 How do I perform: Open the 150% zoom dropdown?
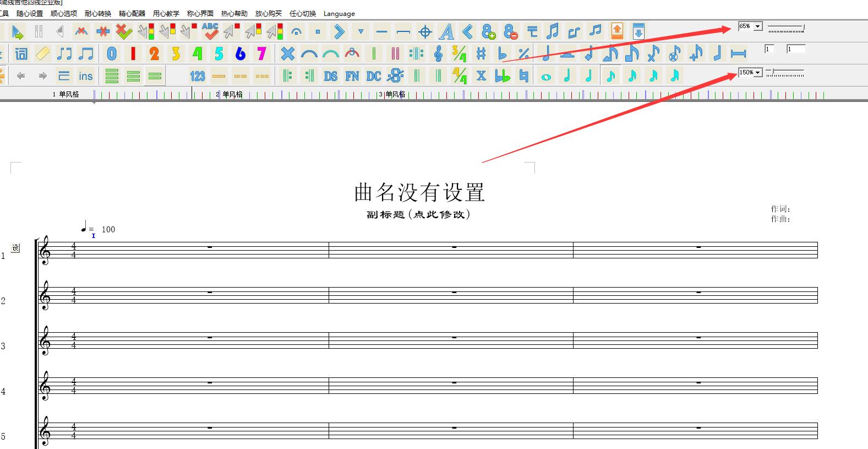(757, 73)
